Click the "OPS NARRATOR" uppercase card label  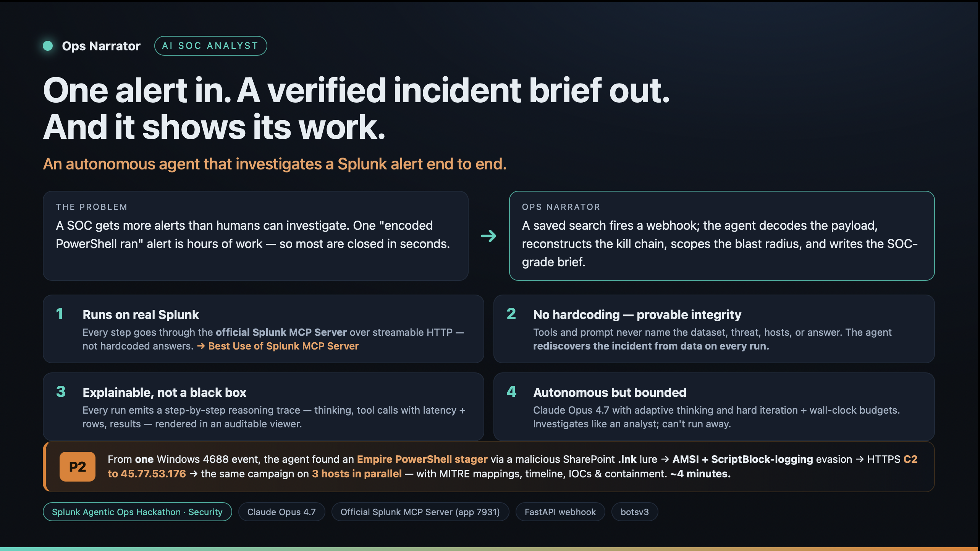(561, 207)
